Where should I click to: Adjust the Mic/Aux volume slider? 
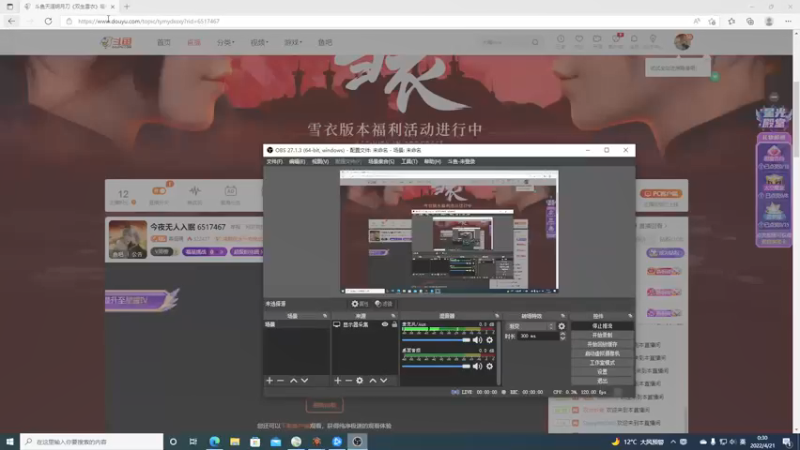click(x=436, y=340)
